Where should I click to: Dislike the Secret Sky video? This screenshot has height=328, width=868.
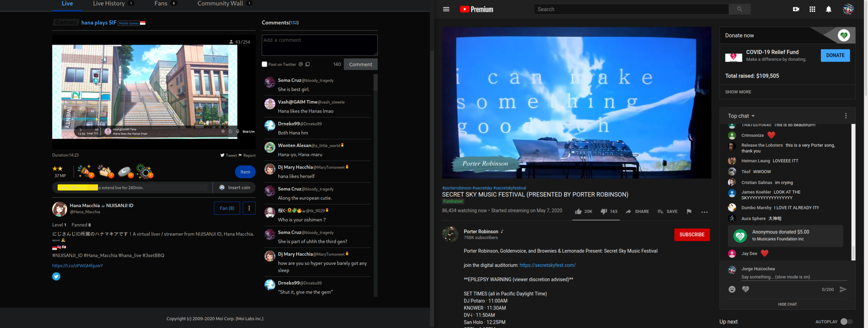(604, 212)
